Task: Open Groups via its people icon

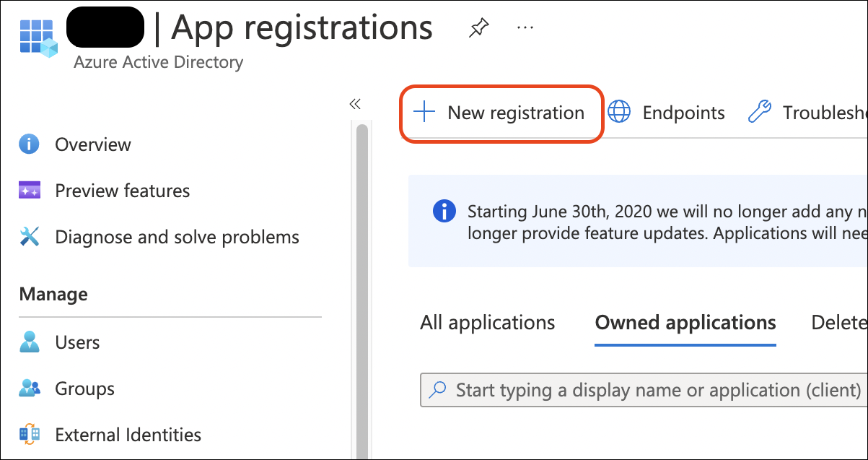Action: coord(29,388)
